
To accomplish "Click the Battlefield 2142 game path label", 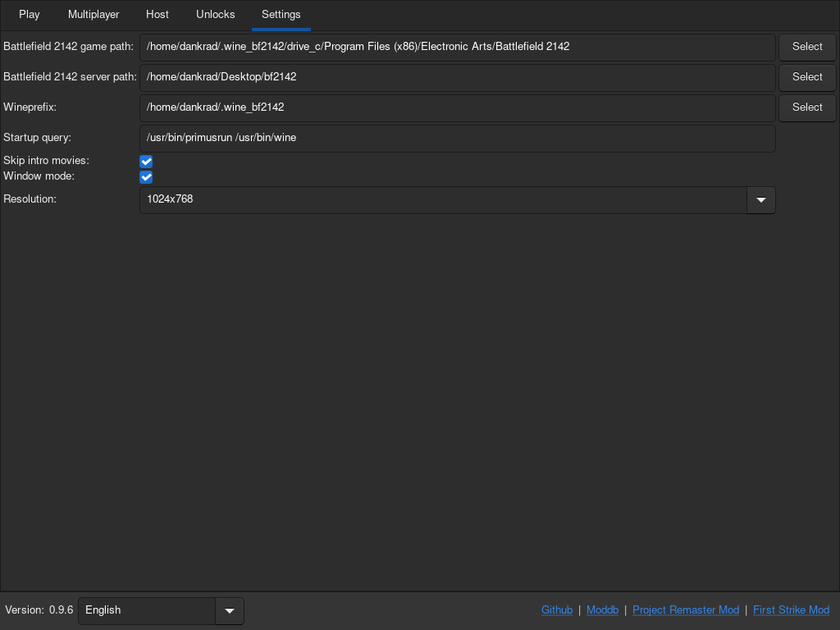I will [x=68, y=47].
